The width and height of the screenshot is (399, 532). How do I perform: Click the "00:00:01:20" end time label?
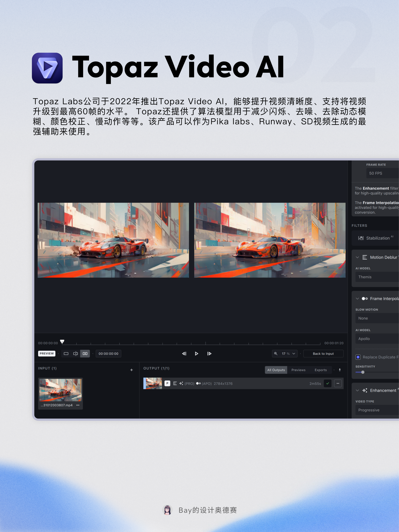coord(334,343)
